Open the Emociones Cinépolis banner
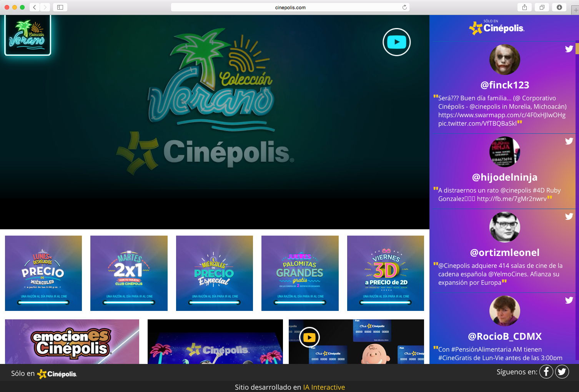579x392 pixels. (72, 342)
